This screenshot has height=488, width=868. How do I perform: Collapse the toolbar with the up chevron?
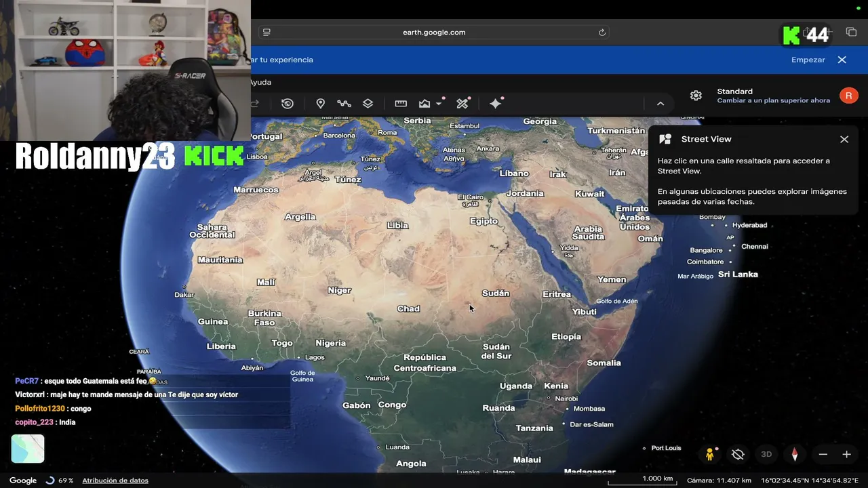click(660, 104)
